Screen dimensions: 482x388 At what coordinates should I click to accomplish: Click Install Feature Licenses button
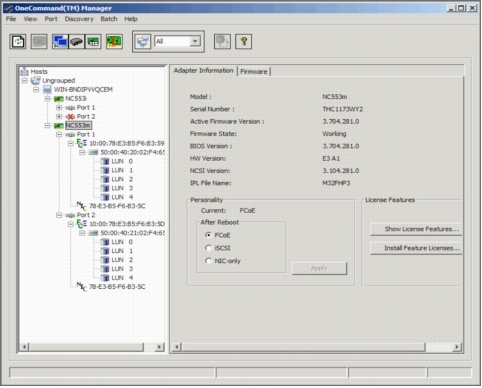(x=416, y=248)
